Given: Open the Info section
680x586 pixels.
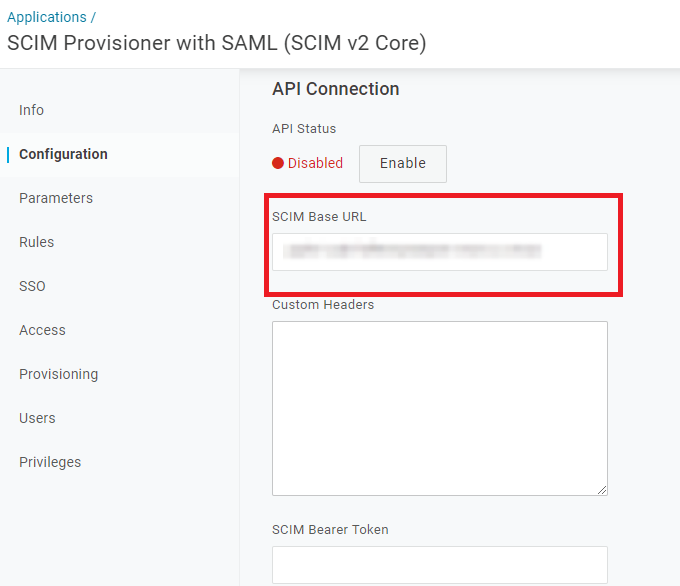Looking at the screenshot, I should pos(31,110).
